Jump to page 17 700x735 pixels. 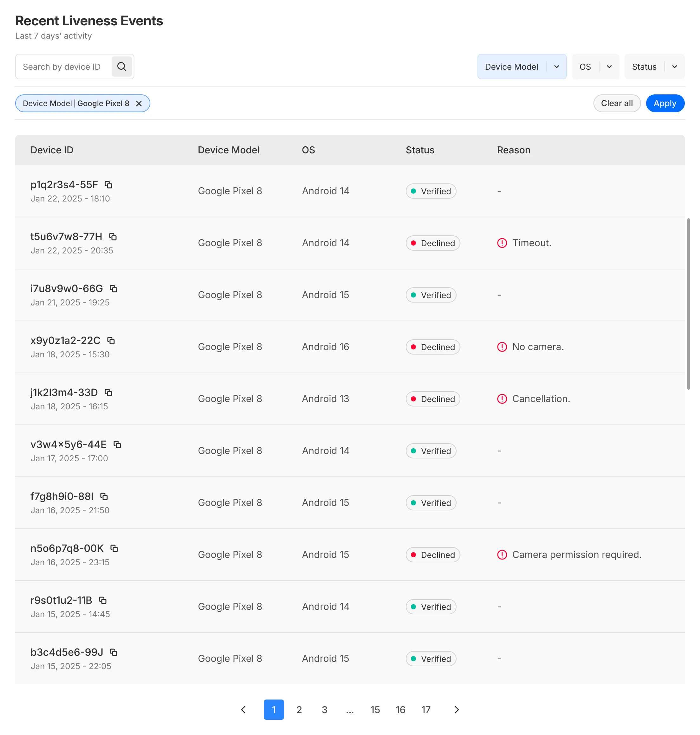pos(425,709)
